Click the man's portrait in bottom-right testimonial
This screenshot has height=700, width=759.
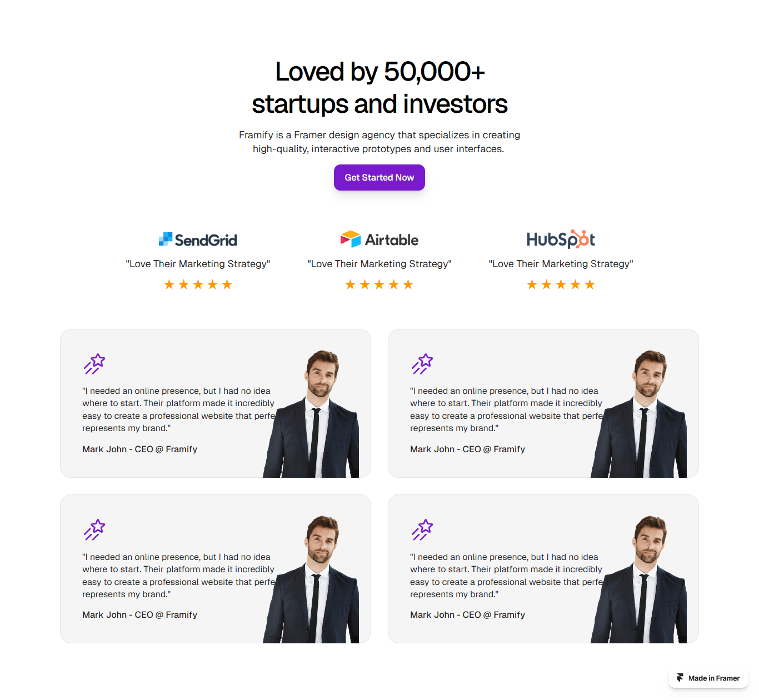click(639, 580)
